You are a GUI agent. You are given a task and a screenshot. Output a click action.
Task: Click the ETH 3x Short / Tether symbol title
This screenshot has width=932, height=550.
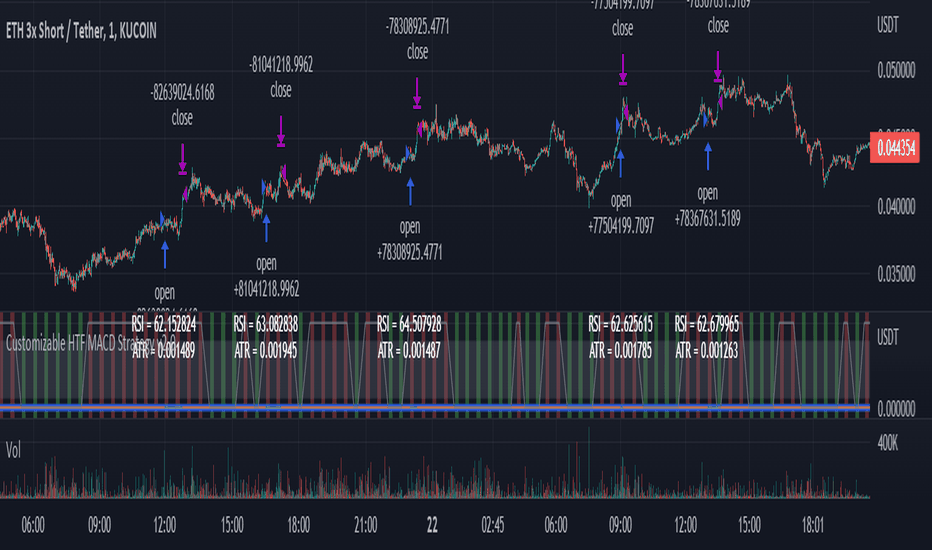(x=81, y=31)
